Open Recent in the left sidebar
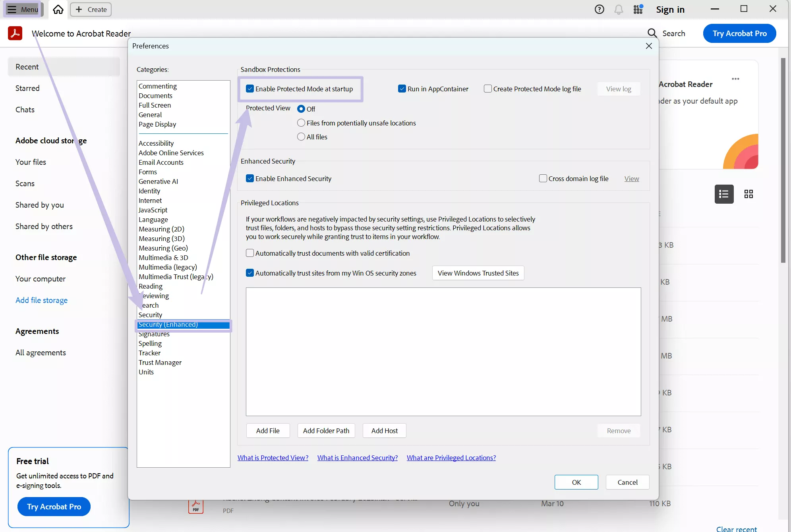Viewport: 791px width, 532px height. [27, 66]
